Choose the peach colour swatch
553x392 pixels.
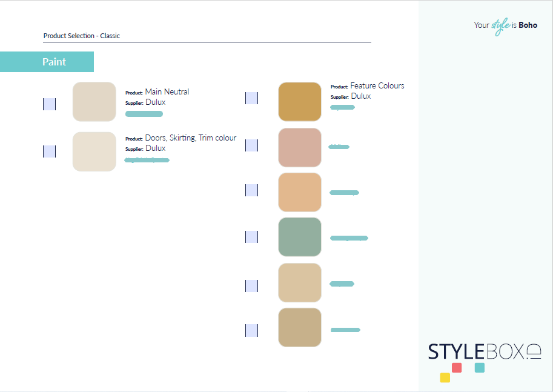click(300, 192)
